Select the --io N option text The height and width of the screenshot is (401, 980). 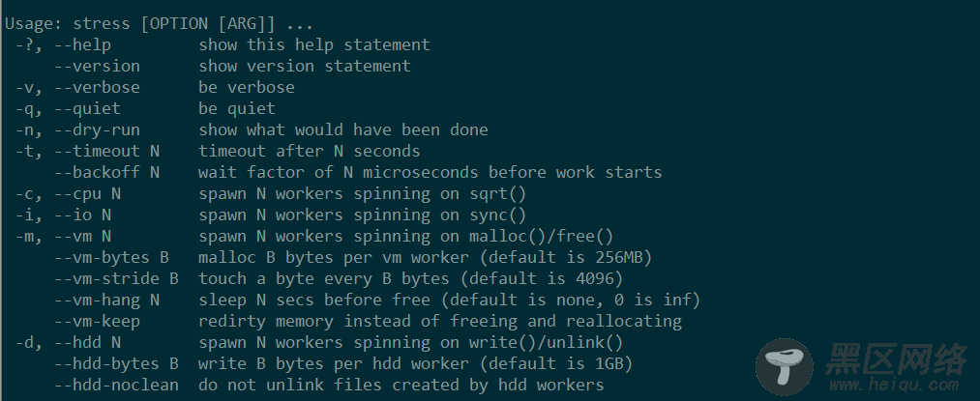tap(82, 215)
